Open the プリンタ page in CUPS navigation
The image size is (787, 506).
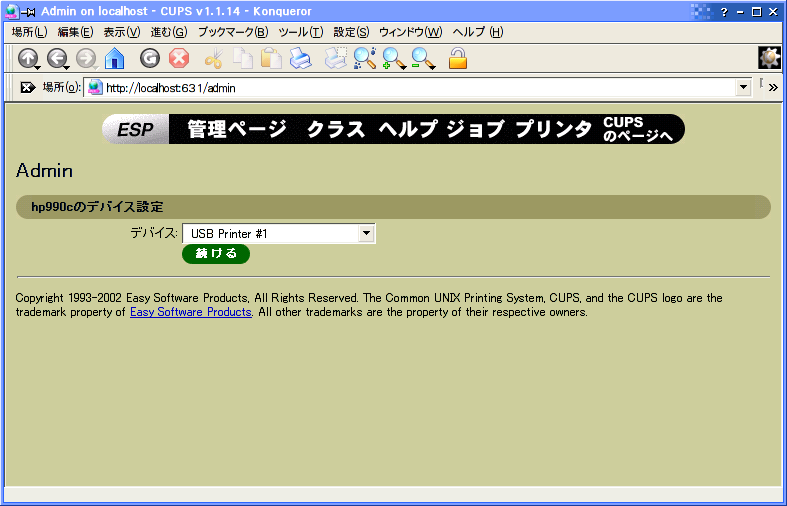pyautogui.click(x=553, y=130)
